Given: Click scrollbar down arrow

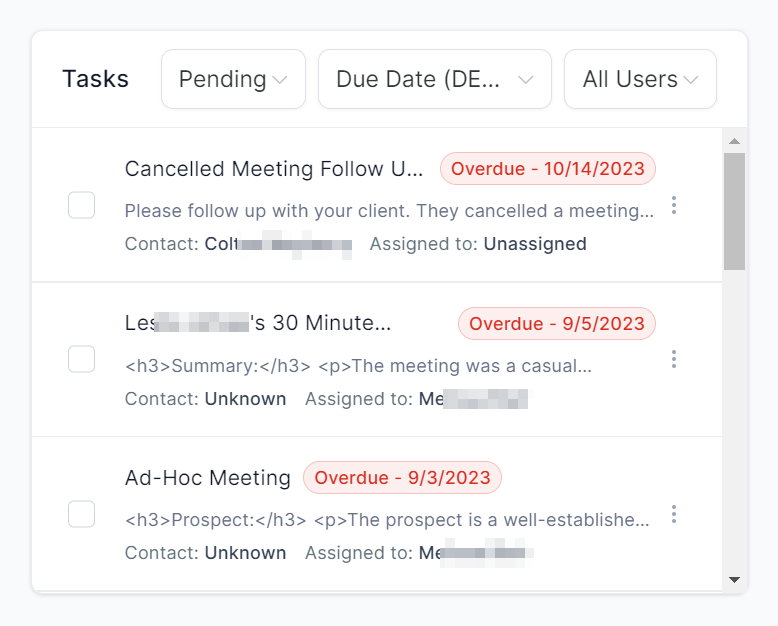Looking at the screenshot, I should pos(734,579).
